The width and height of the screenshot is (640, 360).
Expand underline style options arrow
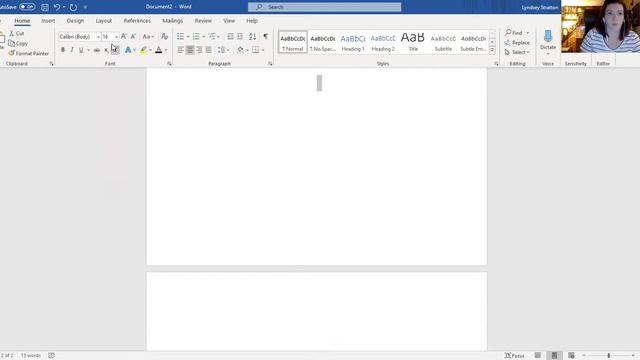88,50
